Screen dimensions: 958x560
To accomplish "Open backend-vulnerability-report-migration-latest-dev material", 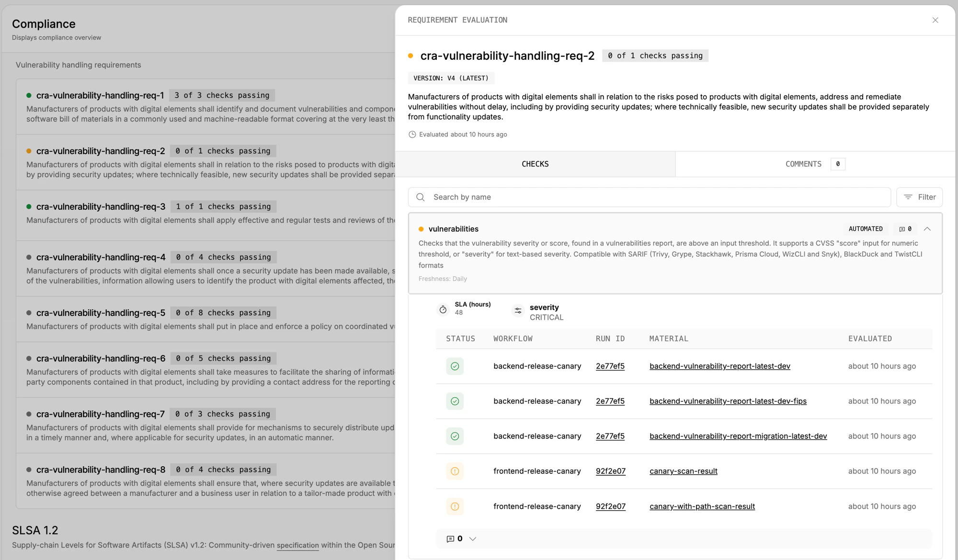I will [x=738, y=436].
